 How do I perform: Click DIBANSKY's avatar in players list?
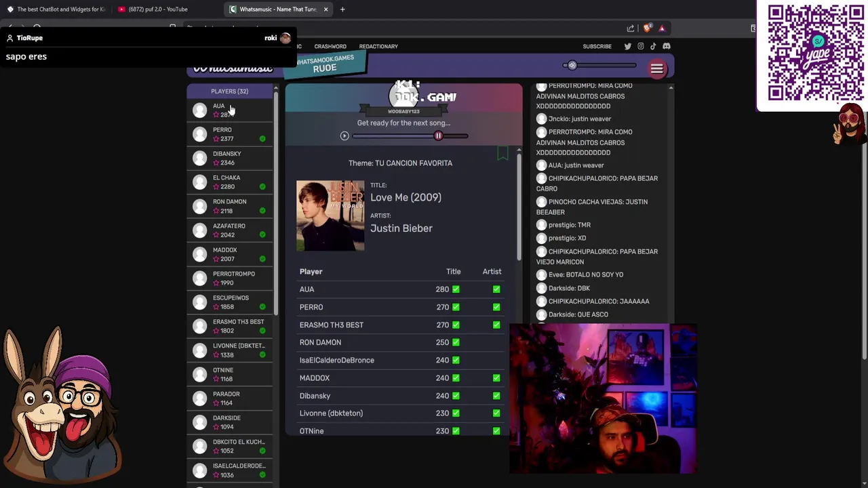pyautogui.click(x=199, y=158)
